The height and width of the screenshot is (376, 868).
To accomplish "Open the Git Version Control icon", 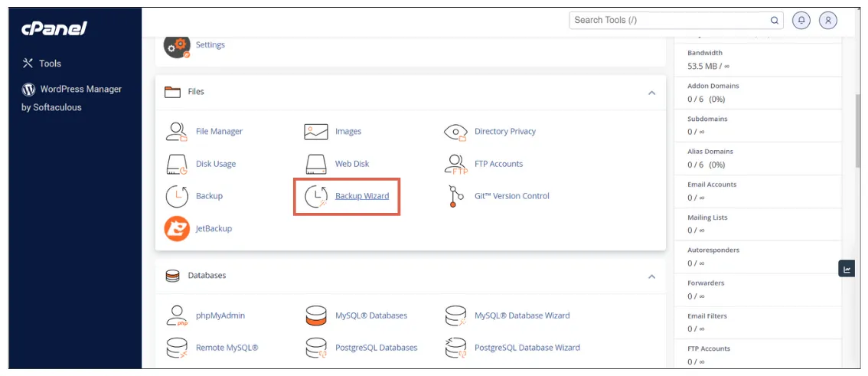I will click(456, 196).
